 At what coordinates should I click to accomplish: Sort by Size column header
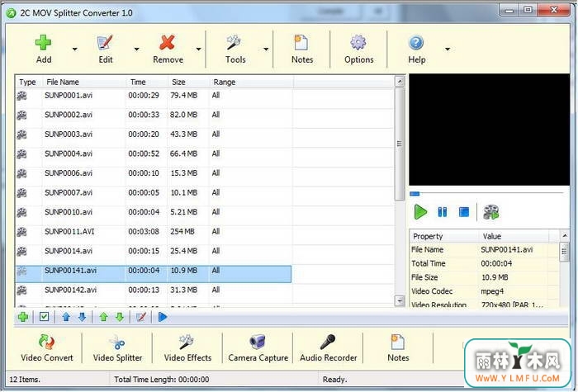tap(189, 83)
